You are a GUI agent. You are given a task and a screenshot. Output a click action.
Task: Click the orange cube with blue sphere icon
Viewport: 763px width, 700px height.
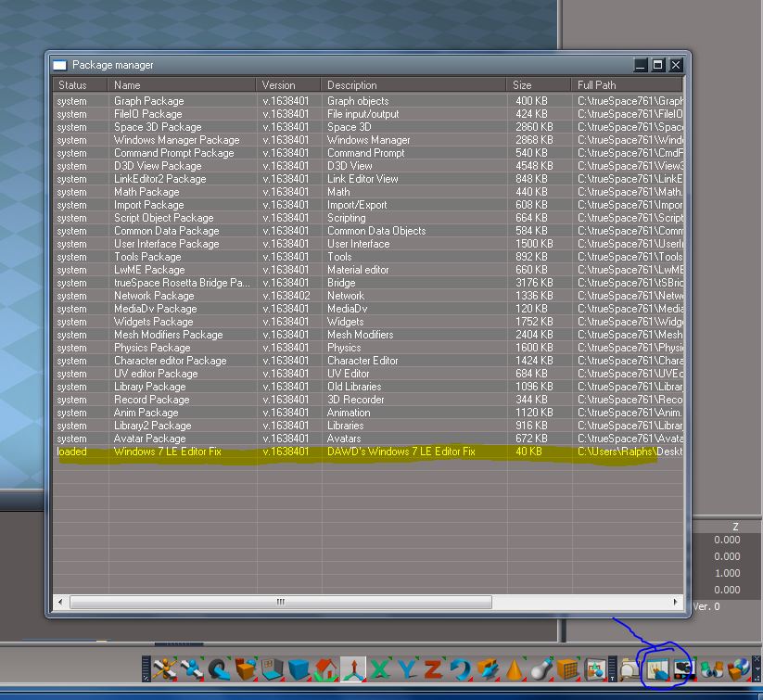[x=247, y=669]
